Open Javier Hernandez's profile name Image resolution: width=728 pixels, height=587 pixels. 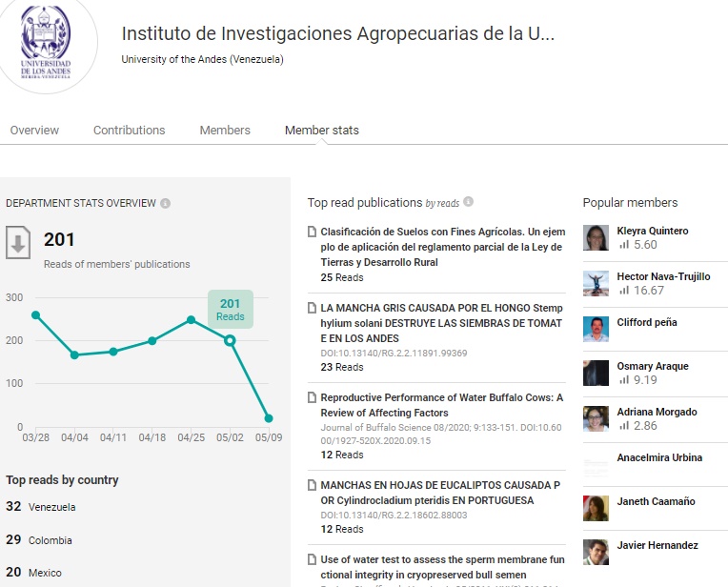[657, 545]
